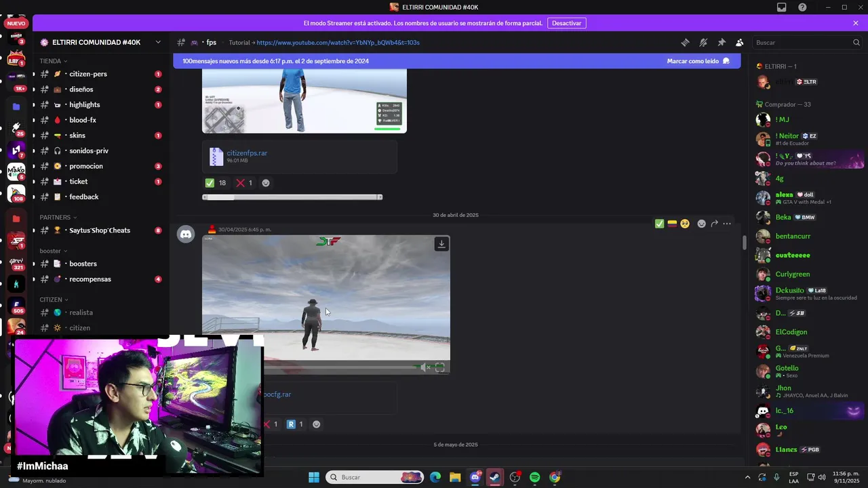868x488 pixels.
Task: Open the Threads icon in channel header
Action: pyautogui.click(x=685, y=42)
